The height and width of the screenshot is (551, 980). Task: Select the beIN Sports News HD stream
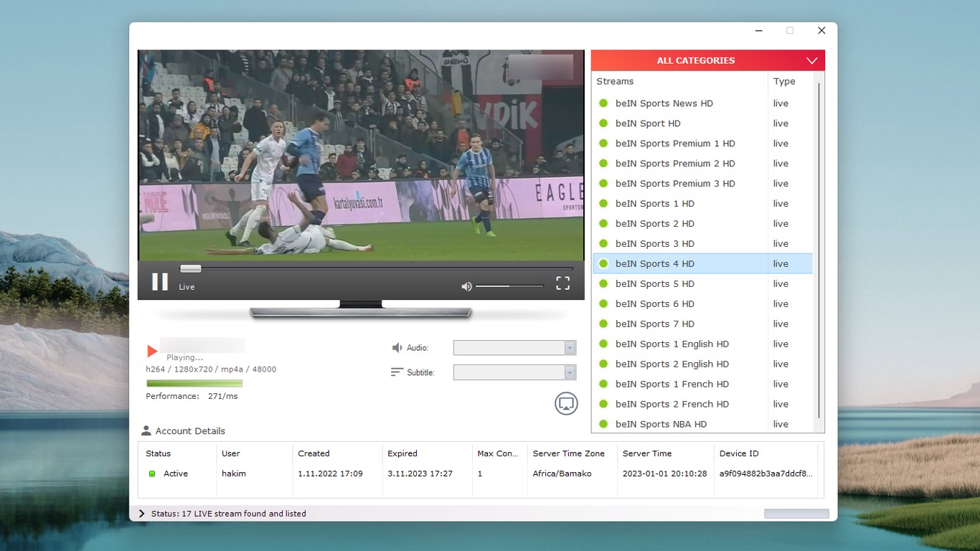[664, 103]
